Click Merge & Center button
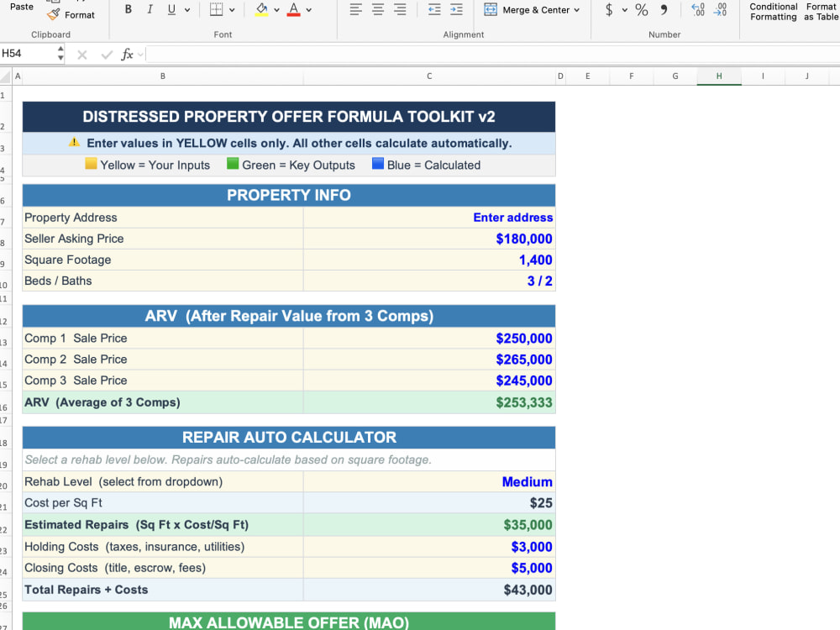This screenshot has height=630, width=840. [527, 9]
